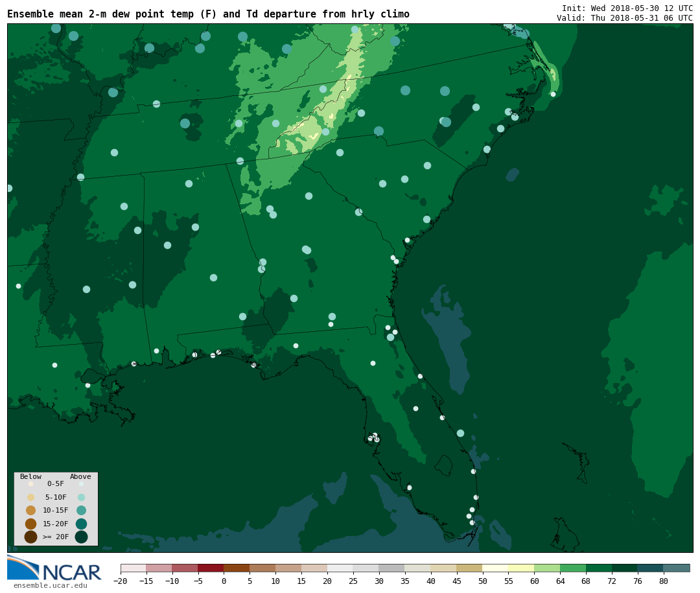Pick the 15 to 20 pale tan colorbar swatch
700x593 pixels.
[315, 568]
